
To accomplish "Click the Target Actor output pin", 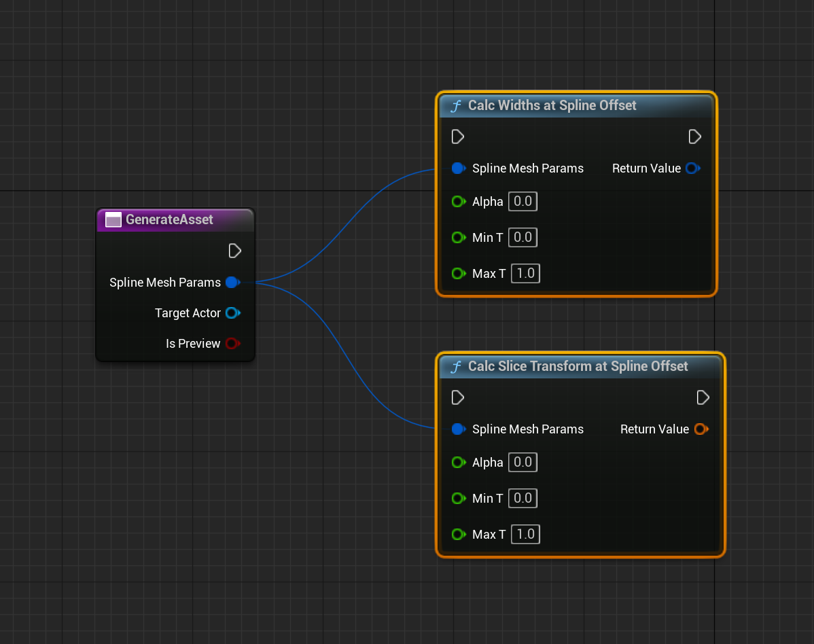I will click(233, 313).
